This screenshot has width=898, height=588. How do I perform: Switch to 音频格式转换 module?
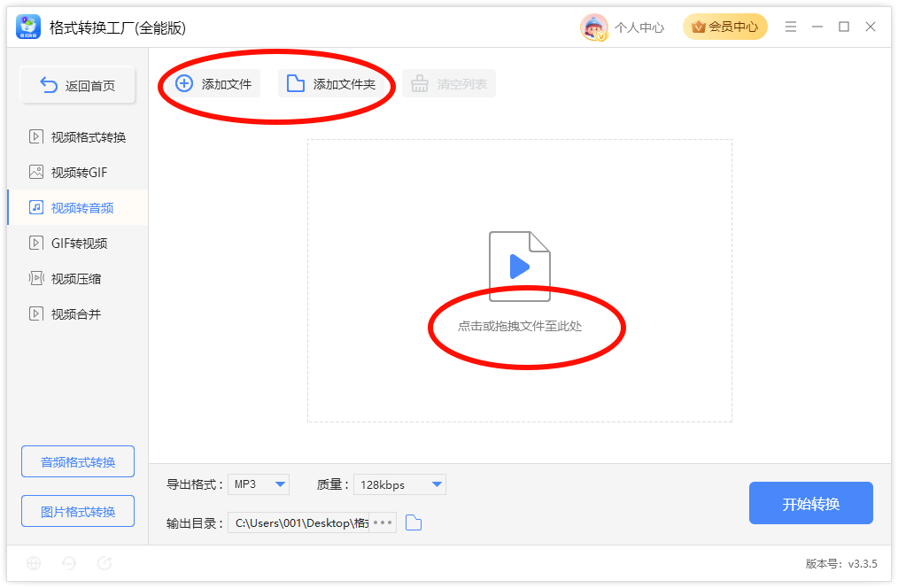click(x=78, y=461)
